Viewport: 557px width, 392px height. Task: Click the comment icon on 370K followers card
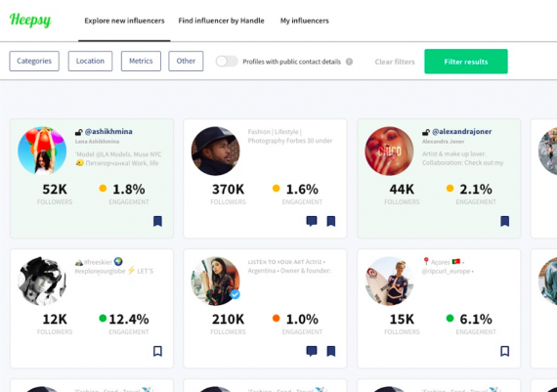312,221
